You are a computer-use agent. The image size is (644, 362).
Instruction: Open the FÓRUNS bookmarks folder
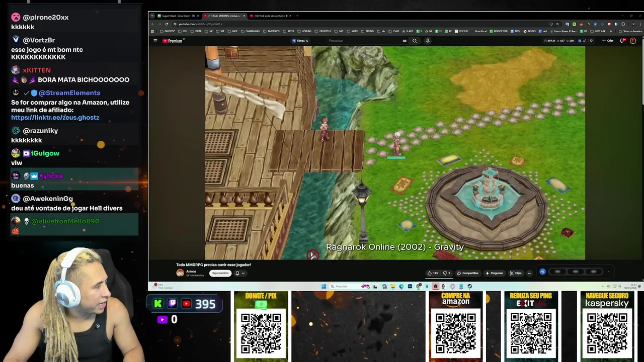tap(304, 31)
